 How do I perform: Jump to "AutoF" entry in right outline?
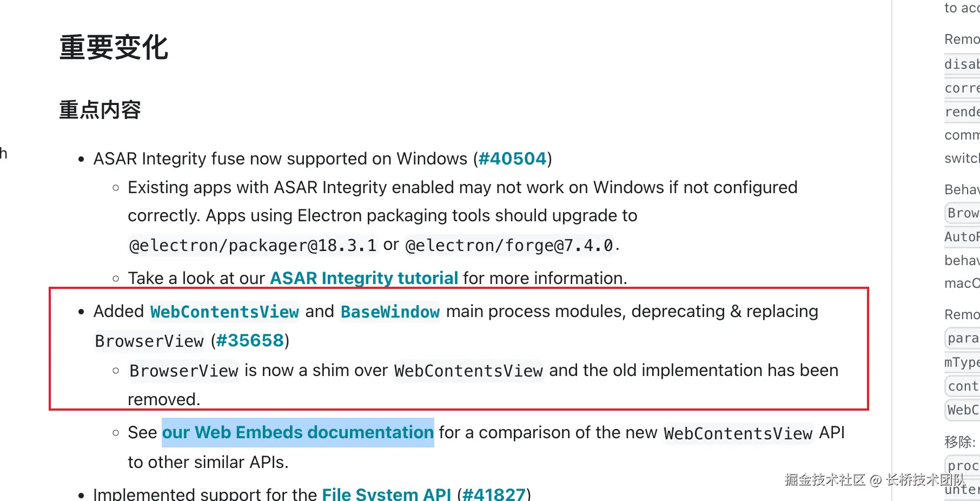pos(962,236)
